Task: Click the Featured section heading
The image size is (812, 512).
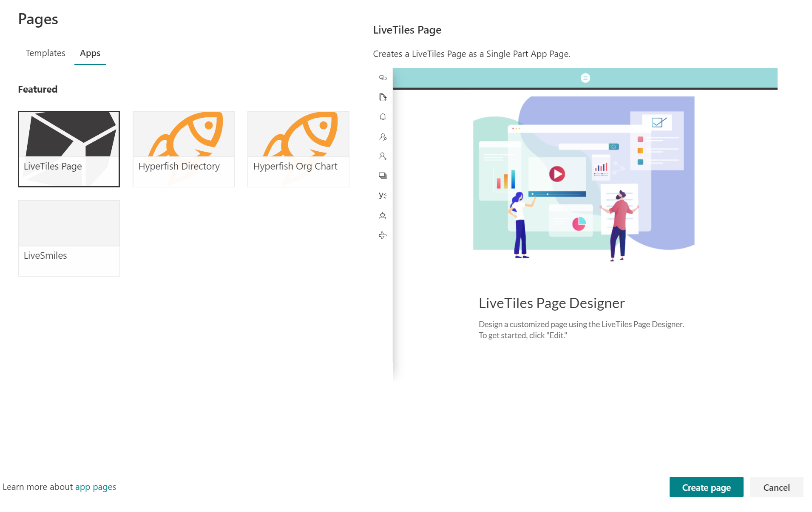Action: [38, 89]
